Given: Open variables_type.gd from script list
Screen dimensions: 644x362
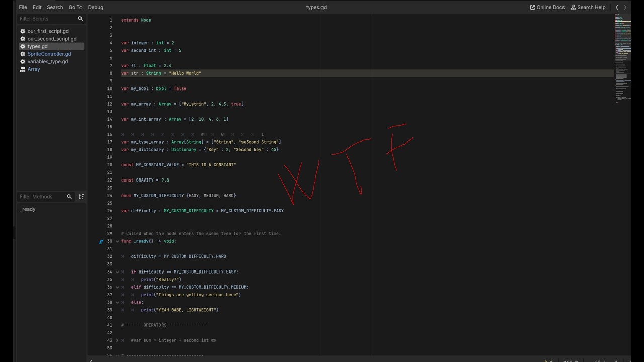Looking at the screenshot, I should pyautogui.click(x=48, y=61).
